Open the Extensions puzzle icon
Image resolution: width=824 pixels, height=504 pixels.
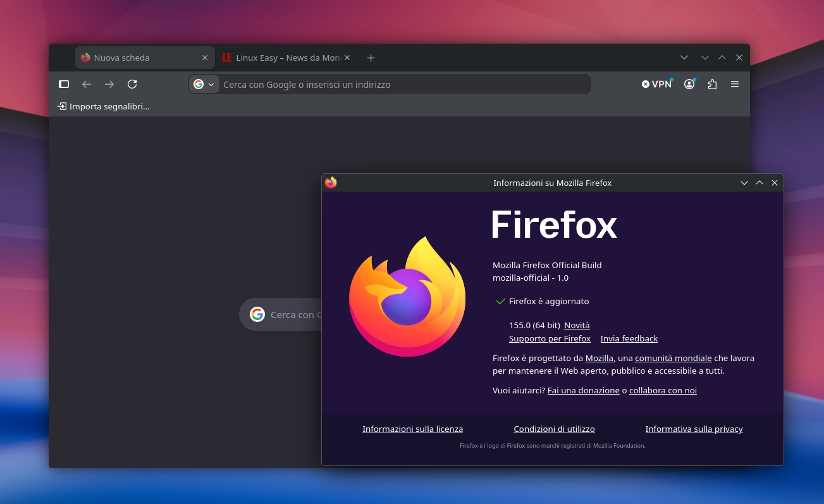click(x=712, y=84)
